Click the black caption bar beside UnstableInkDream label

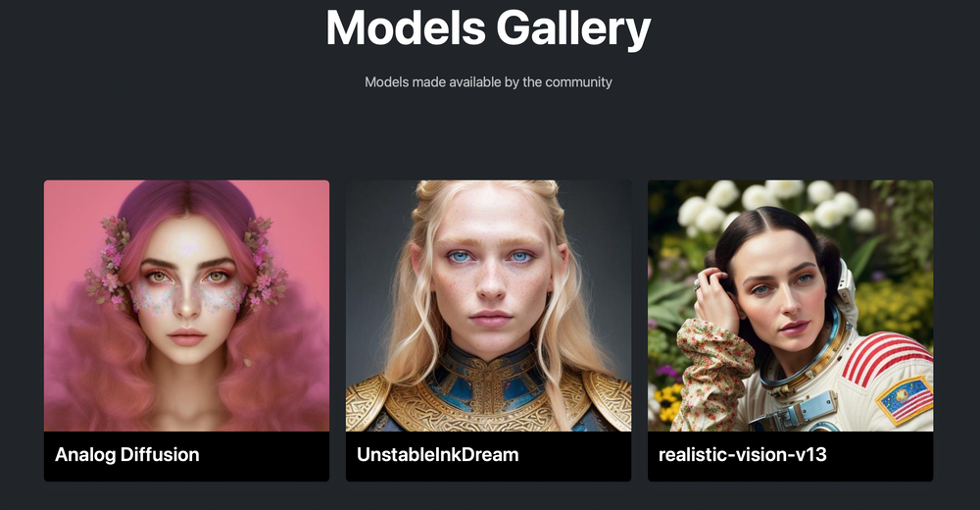pyautogui.click(x=573, y=456)
